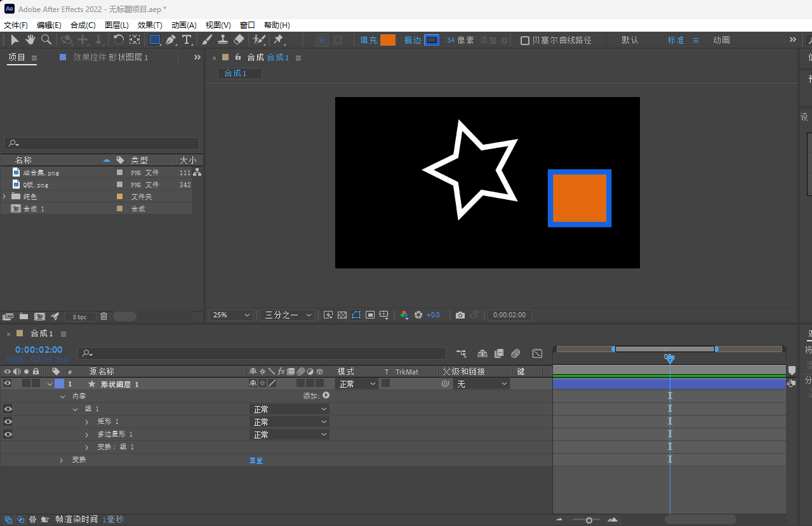The image size is (812, 526).
Task: Toggle Region of Interest button
Action: (x=370, y=315)
